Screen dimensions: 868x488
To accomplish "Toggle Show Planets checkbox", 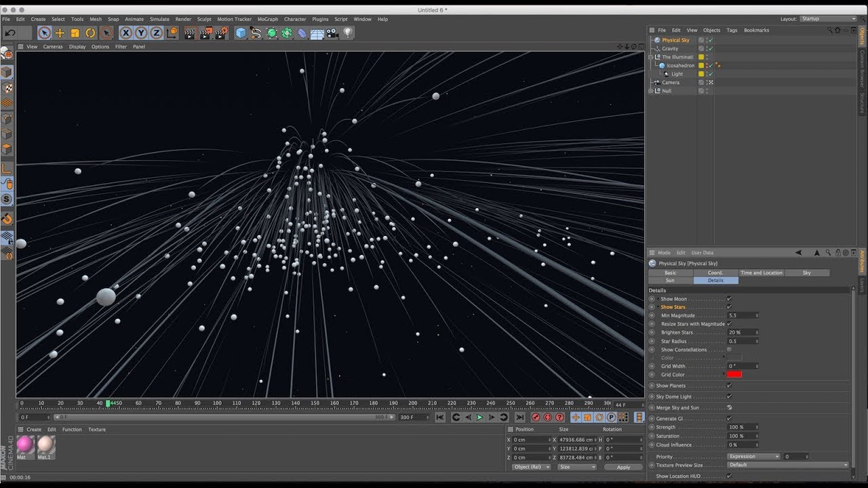I will (729, 386).
